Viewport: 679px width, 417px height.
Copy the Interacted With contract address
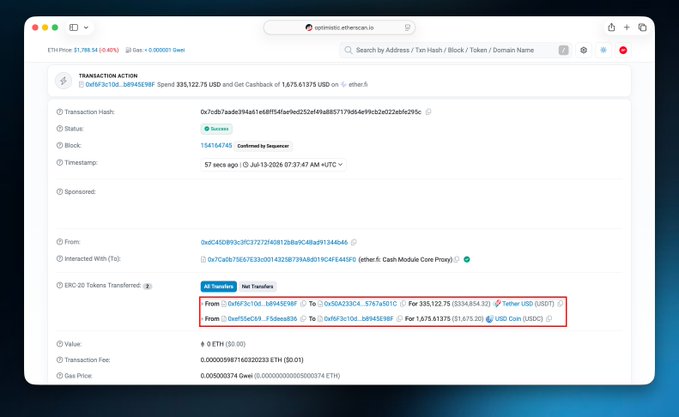click(456, 259)
